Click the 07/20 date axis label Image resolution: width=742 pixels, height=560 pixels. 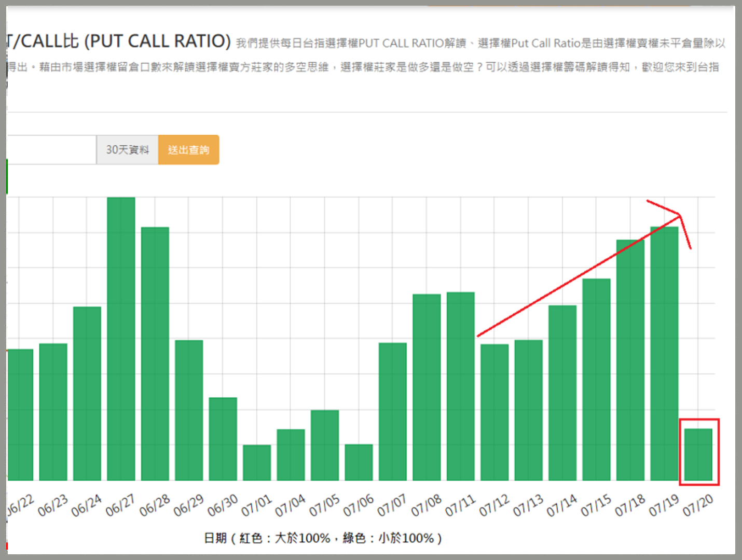697,505
